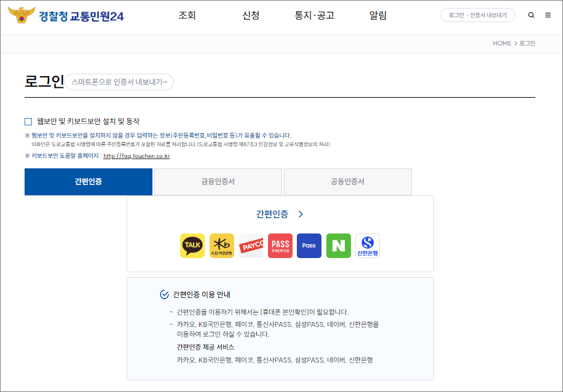Choose the Samsung Pass authentication icon
Image resolution: width=563 pixels, height=392 pixels.
[309, 245]
